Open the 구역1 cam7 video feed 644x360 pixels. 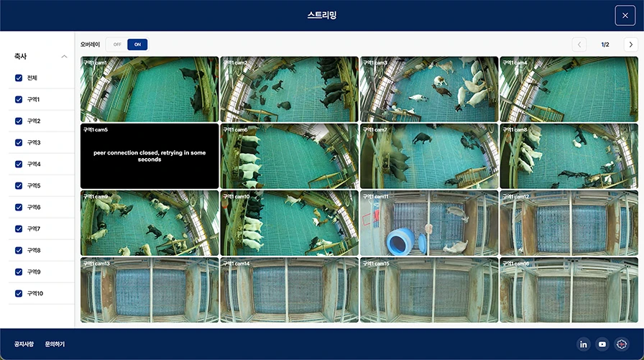pos(429,156)
